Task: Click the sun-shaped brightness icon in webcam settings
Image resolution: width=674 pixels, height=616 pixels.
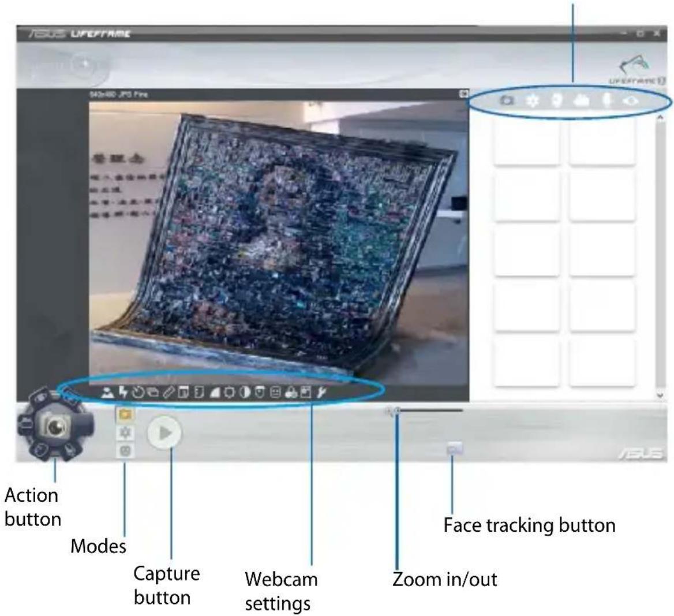Action: tap(230, 393)
